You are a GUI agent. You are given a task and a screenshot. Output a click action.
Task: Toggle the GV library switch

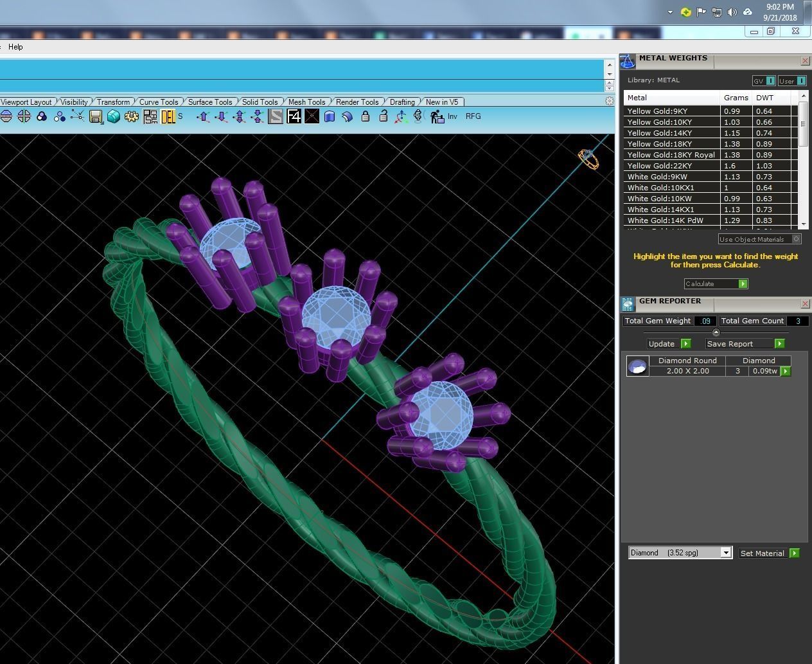[x=764, y=81]
